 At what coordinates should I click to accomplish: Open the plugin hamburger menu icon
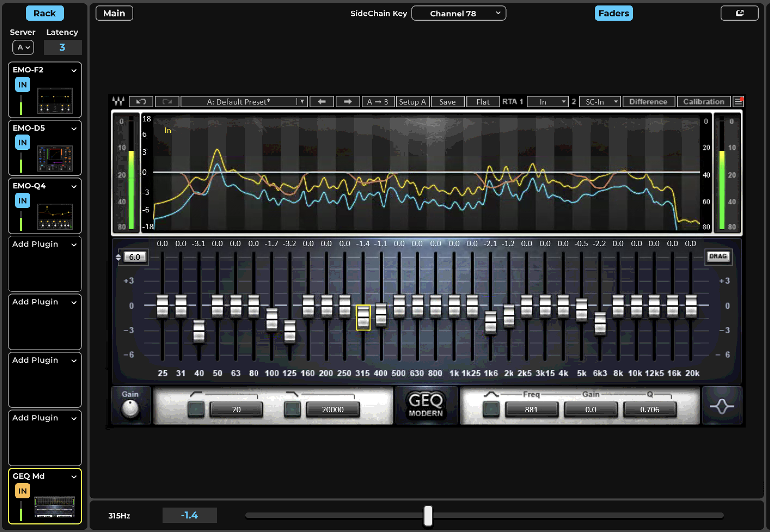tap(738, 102)
